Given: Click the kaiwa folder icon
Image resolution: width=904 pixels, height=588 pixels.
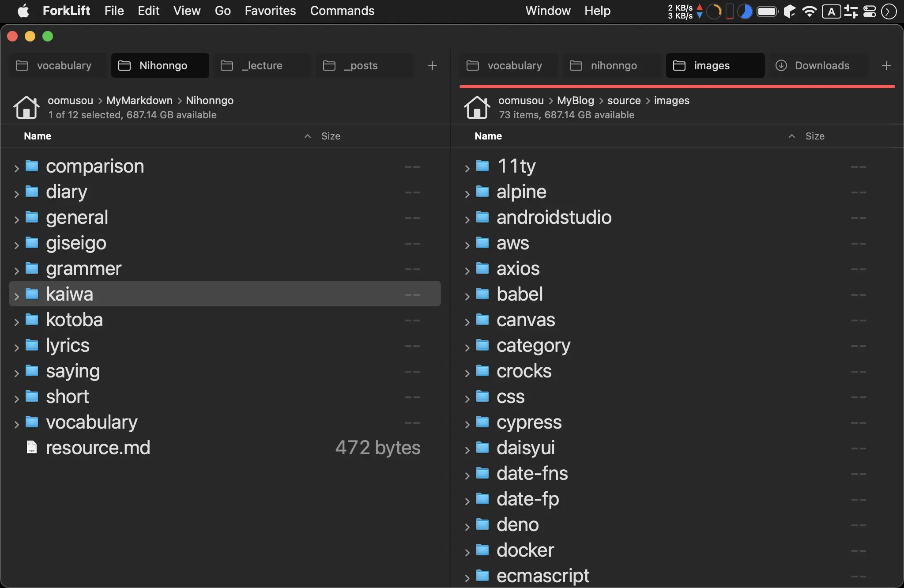Looking at the screenshot, I should (x=32, y=294).
